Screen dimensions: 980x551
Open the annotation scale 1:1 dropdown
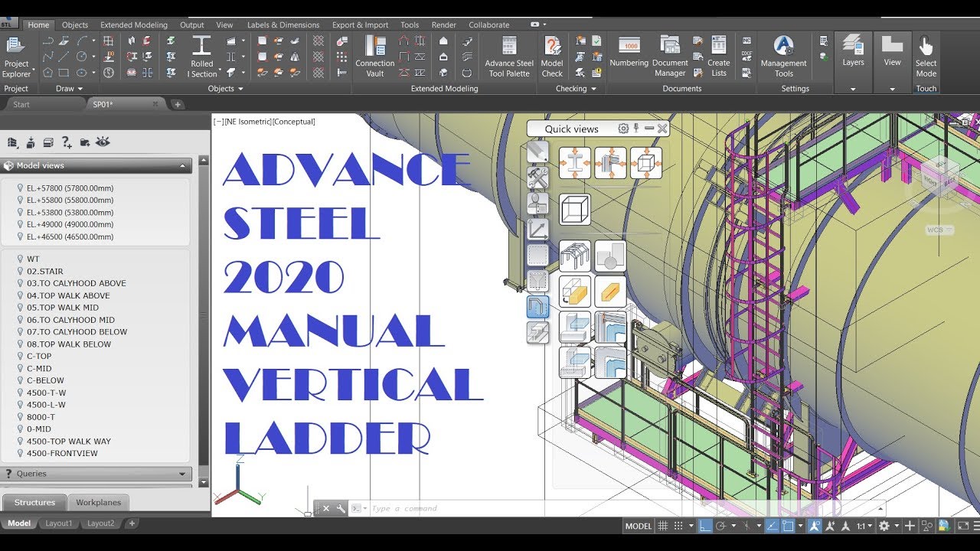pos(864,526)
